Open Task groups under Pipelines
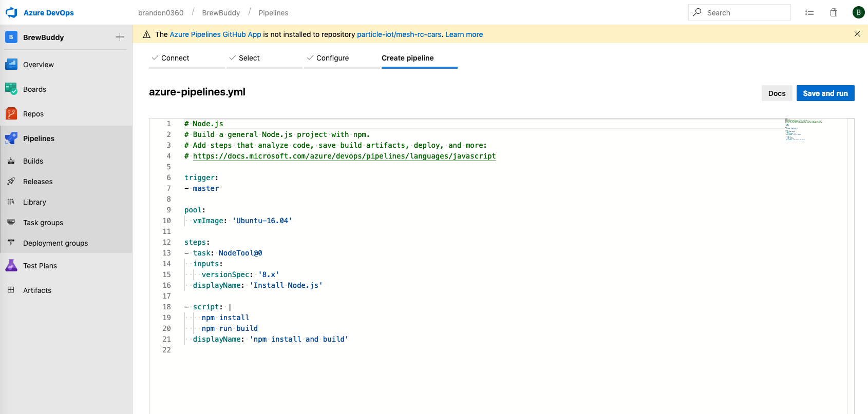The image size is (868, 414). [66, 223]
